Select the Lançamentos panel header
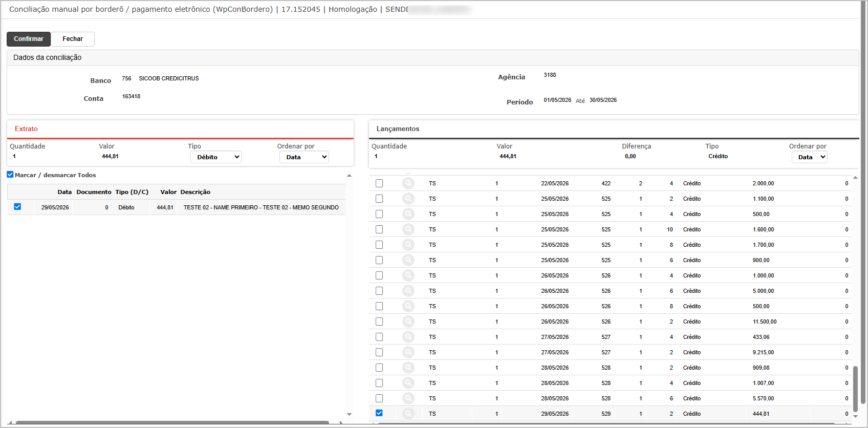 point(398,129)
